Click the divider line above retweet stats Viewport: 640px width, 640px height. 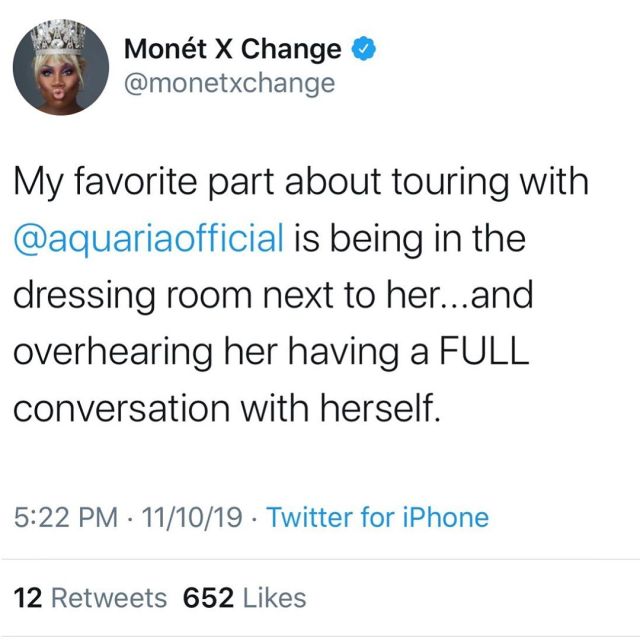point(320,560)
